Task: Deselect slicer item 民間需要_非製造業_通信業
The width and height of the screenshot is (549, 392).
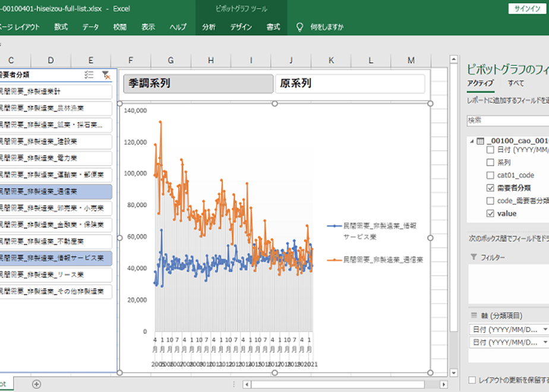Action: coord(55,191)
